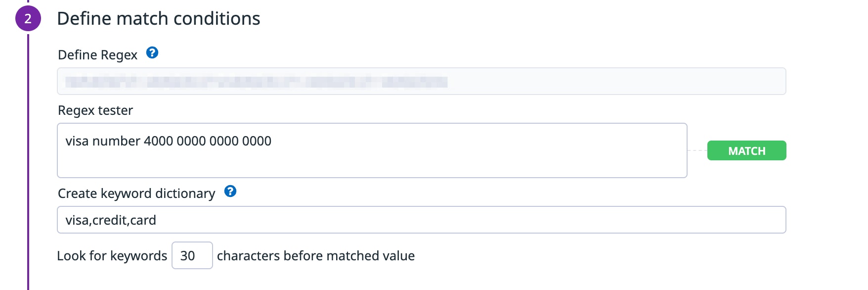Screen dimensions: 868x290
Task: Click 'characters before matched value' text
Action: pyautogui.click(x=315, y=255)
